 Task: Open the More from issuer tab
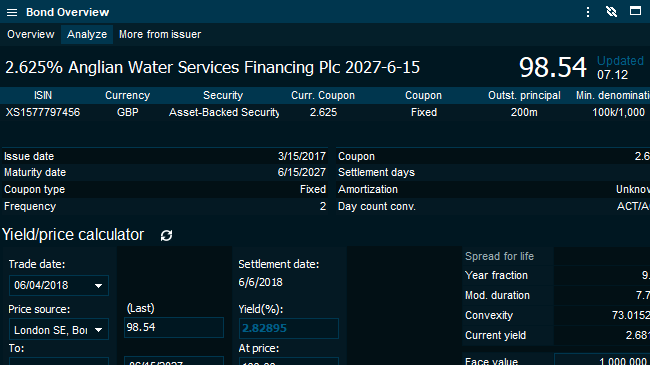point(160,34)
